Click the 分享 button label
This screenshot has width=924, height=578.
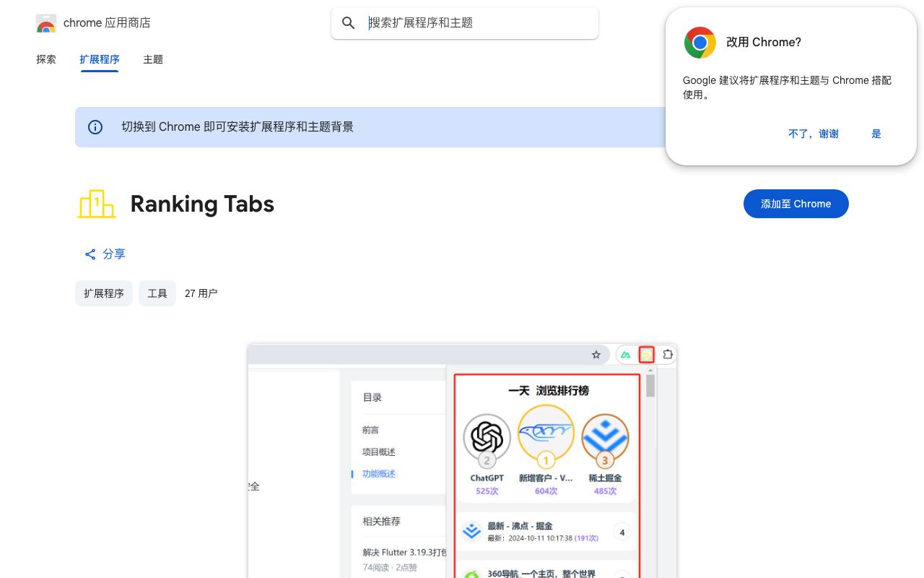[x=114, y=254]
